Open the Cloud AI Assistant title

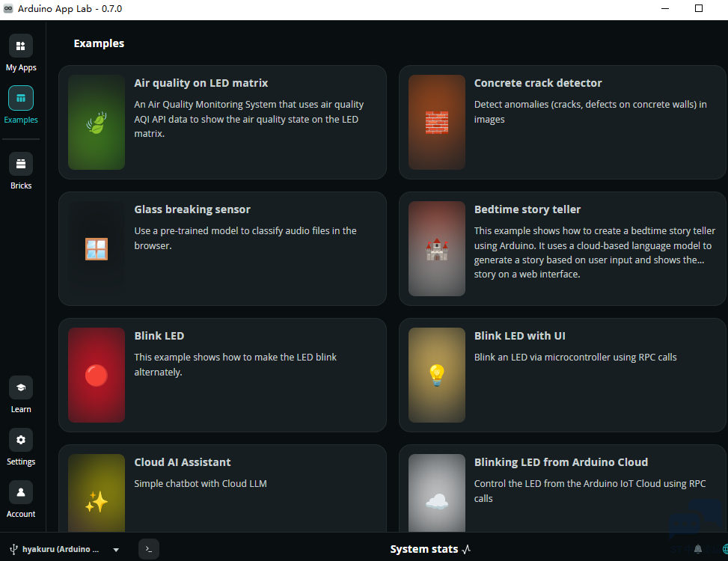pyautogui.click(x=183, y=462)
